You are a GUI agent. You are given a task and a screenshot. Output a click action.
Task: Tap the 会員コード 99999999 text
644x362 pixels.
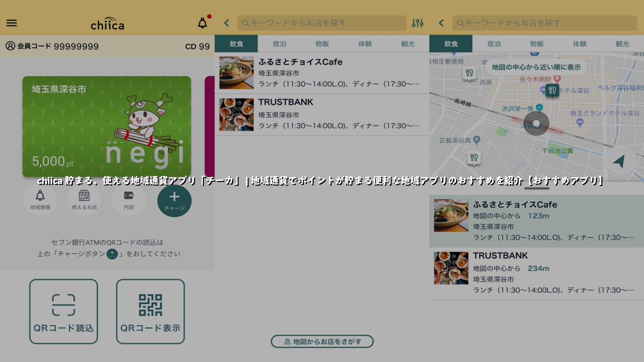click(58, 46)
